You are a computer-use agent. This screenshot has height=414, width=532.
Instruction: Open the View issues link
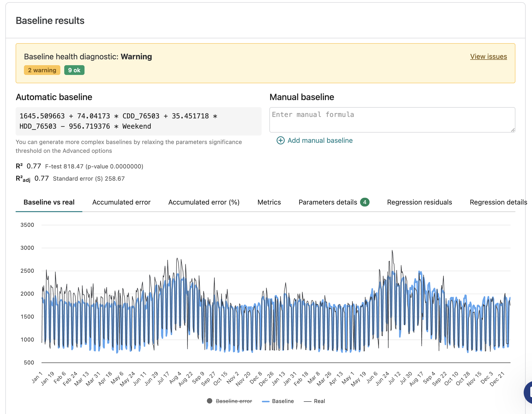coord(489,56)
